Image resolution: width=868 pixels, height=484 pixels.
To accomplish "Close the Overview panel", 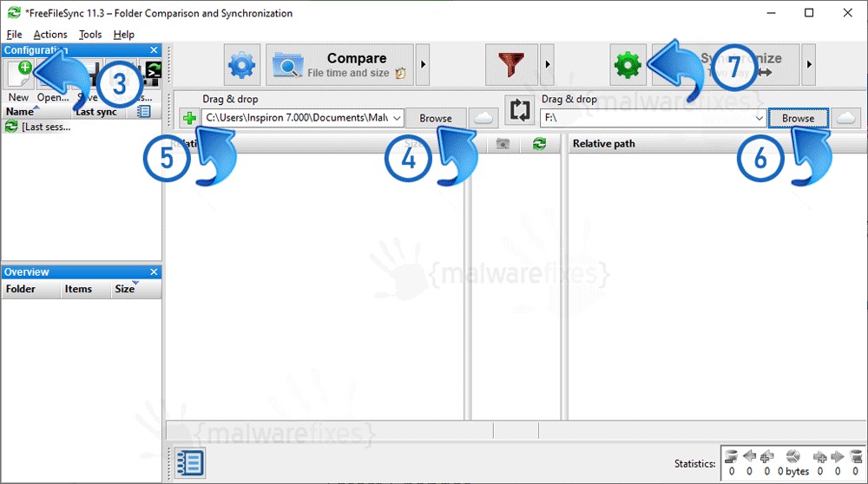I will pos(154,272).
